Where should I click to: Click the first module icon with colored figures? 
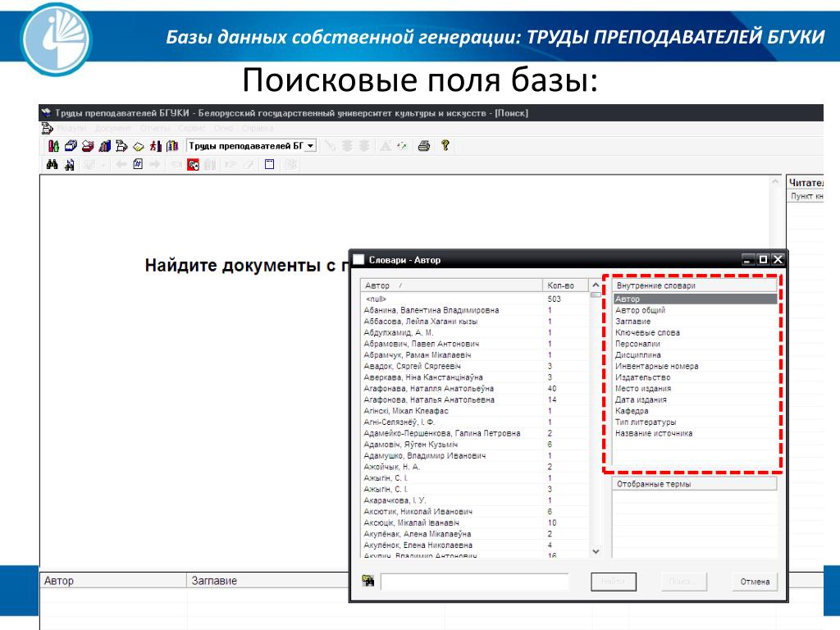(x=53, y=146)
